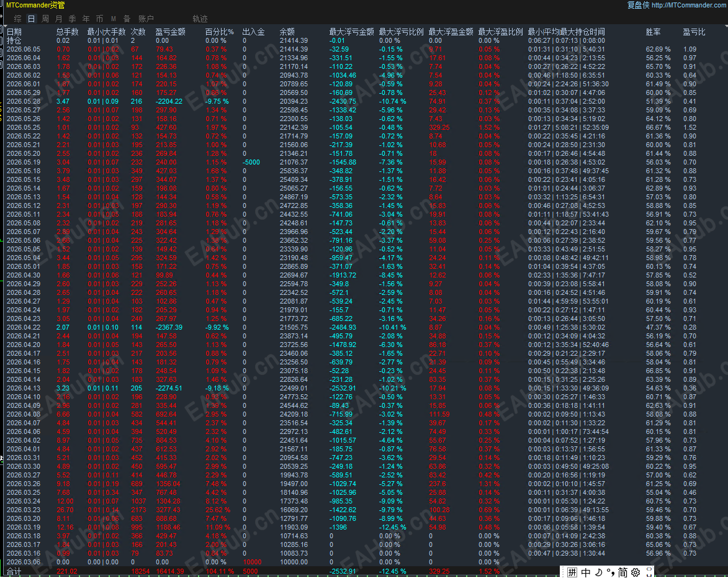Click the 余额 column header
728x578 pixels.
287,32
